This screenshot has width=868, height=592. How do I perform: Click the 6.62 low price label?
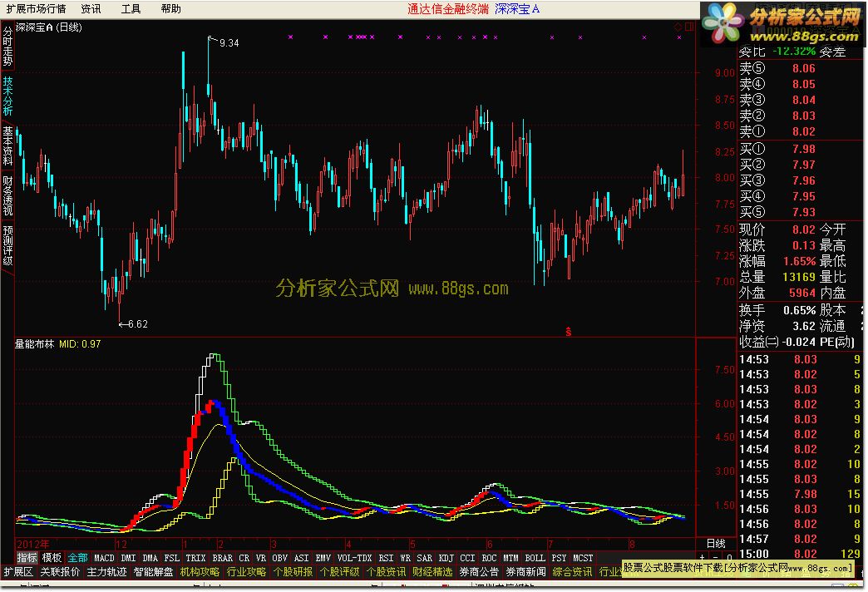tap(138, 324)
